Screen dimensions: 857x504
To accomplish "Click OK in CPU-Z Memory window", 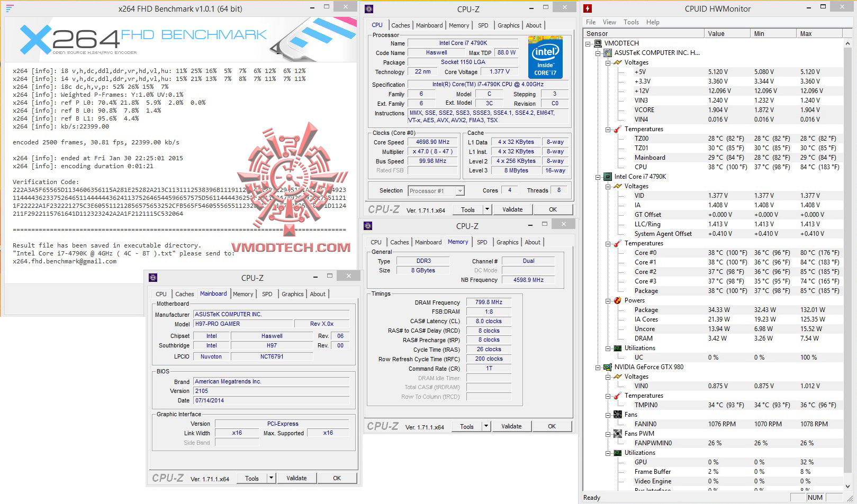I will (552, 426).
